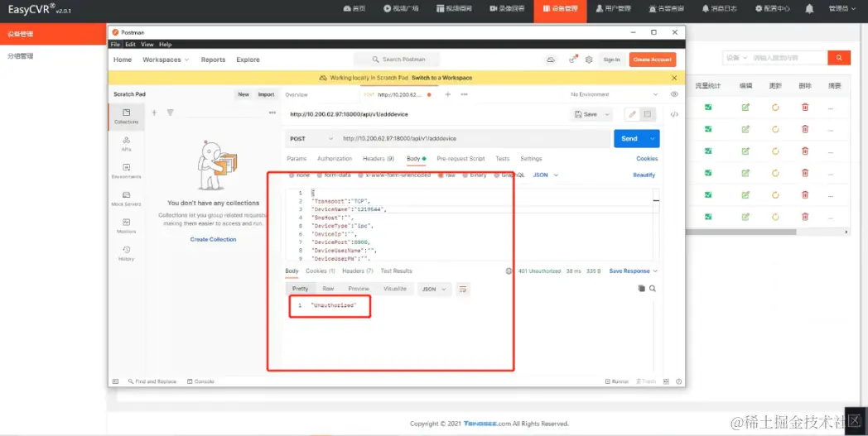Viewport: 868px width, 436px height.
Task: Open the response JSON format dropdown
Action: [x=434, y=289]
